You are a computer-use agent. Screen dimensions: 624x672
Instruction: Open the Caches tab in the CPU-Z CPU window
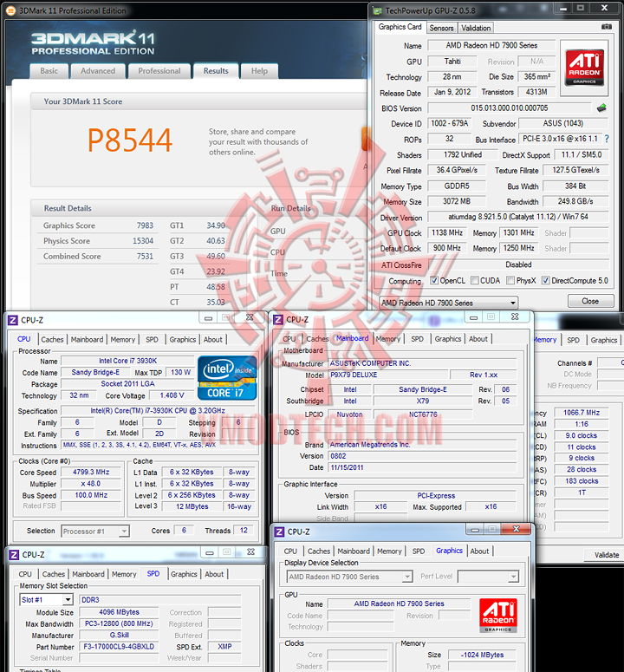point(52,339)
